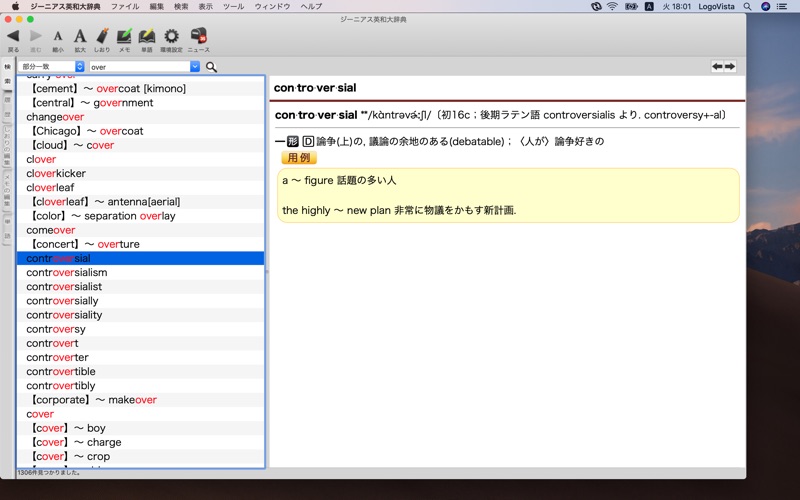
Task: Open macOS Spotlight search icon
Action: click(747, 6)
